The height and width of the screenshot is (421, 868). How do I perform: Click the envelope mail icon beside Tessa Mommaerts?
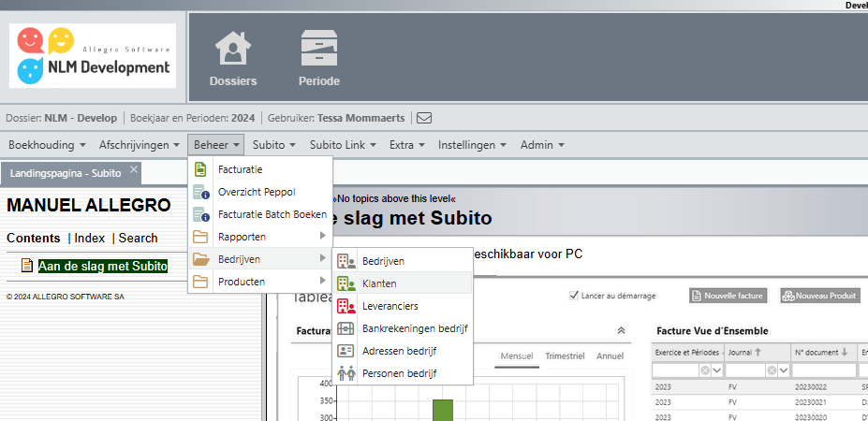pyautogui.click(x=424, y=118)
